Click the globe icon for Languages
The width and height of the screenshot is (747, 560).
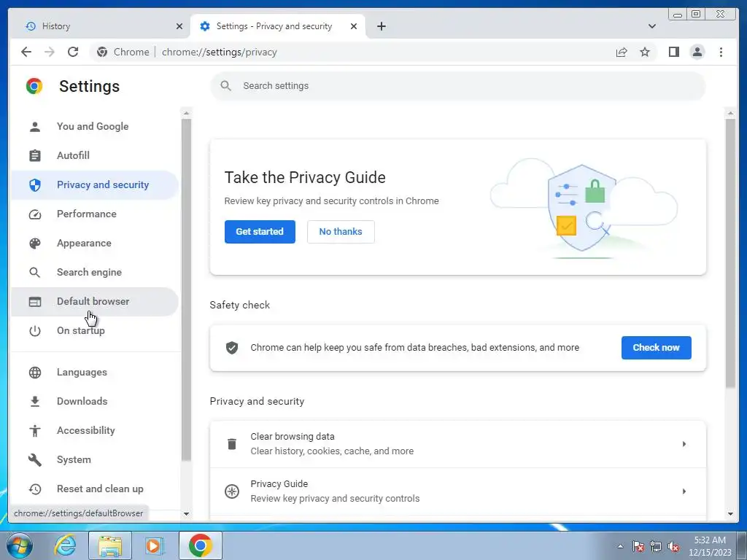click(x=35, y=373)
